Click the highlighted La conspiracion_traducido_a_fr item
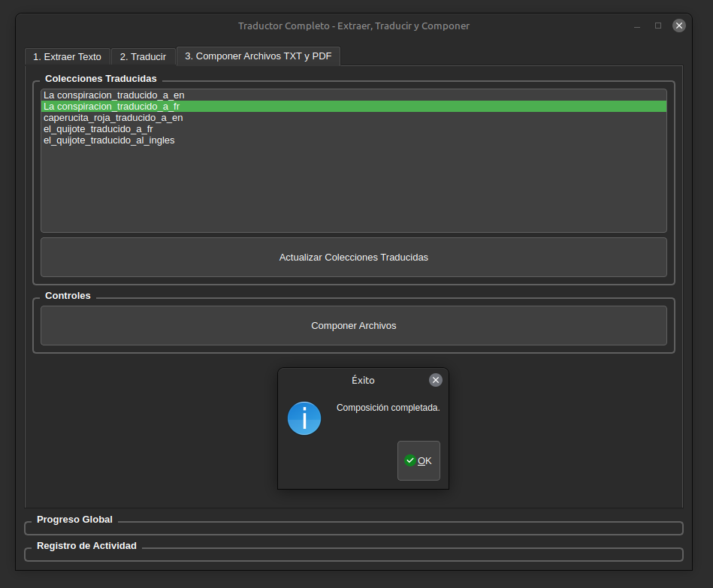Viewport: 713px width, 588px height. (112, 107)
